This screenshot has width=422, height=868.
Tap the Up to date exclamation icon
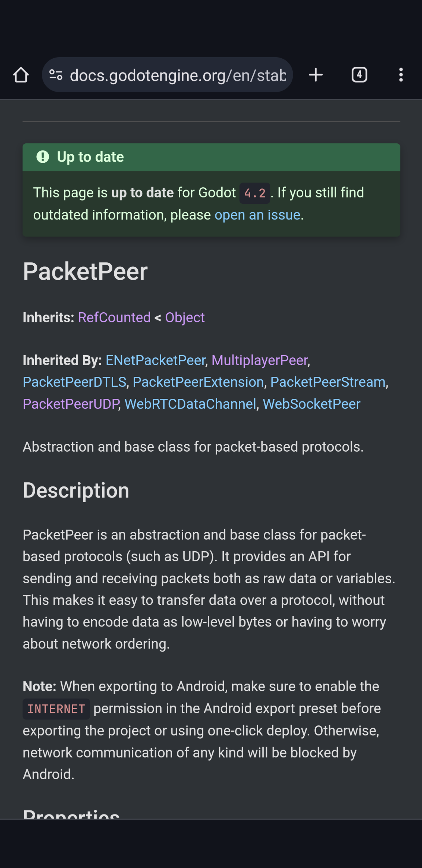(43, 157)
